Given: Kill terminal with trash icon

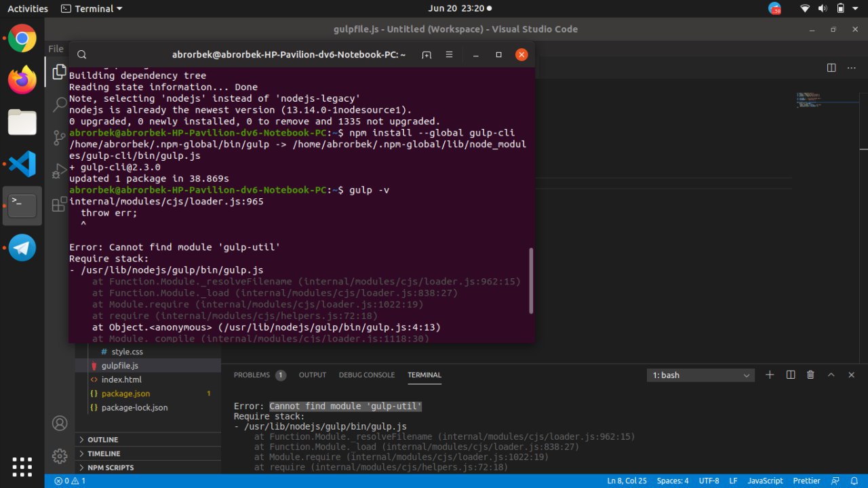Looking at the screenshot, I should tap(810, 375).
